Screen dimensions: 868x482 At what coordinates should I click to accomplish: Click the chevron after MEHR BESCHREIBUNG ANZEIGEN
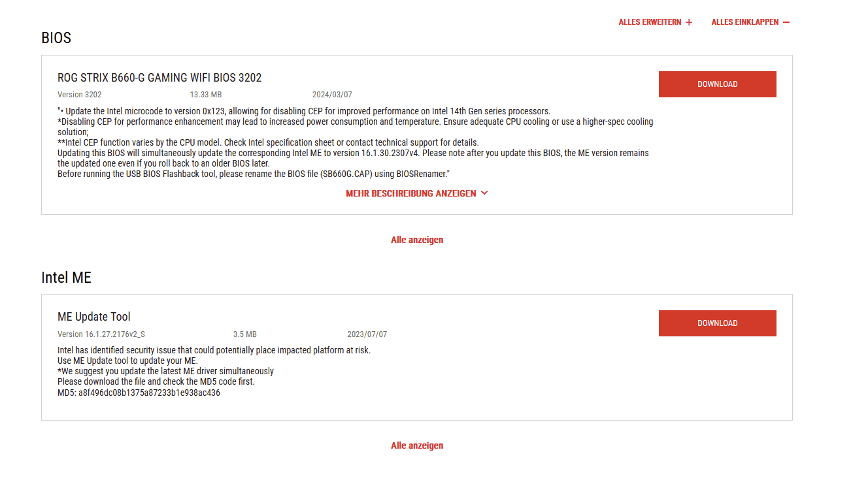[x=484, y=193]
